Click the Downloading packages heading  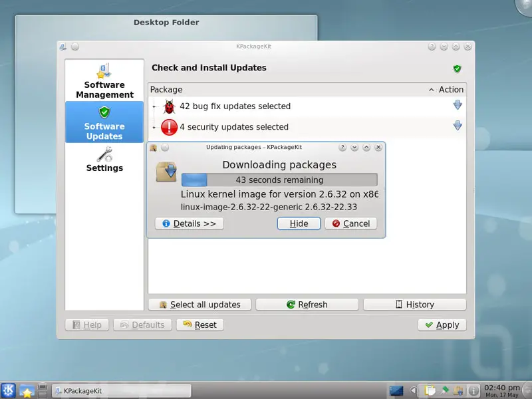279,165
